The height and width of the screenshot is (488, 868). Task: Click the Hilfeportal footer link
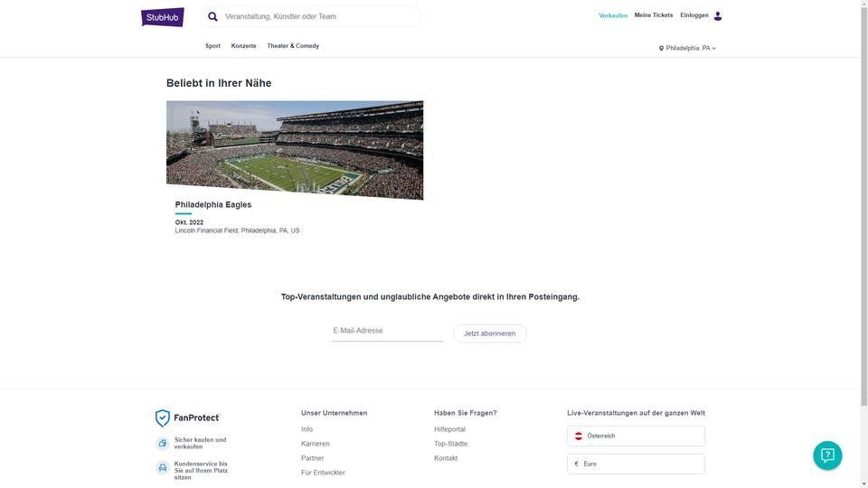pyautogui.click(x=449, y=429)
